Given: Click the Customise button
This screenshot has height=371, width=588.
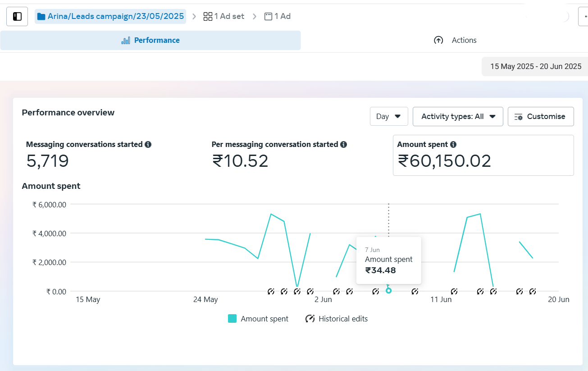Looking at the screenshot, I should pyautogui.click(x=540, y=116).
